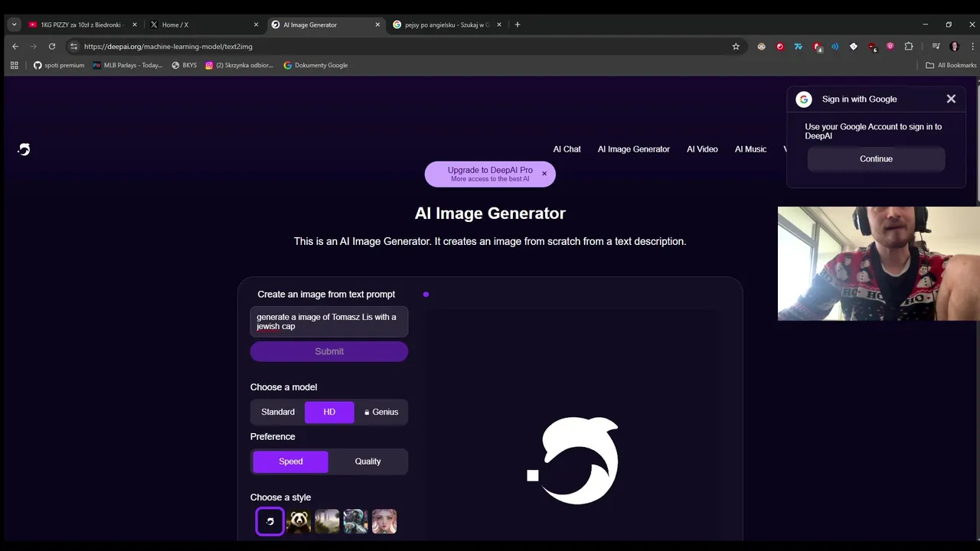The image size is (980, 551).
Task: Open the spoti premium bookmark
Action: coord(59,65)
